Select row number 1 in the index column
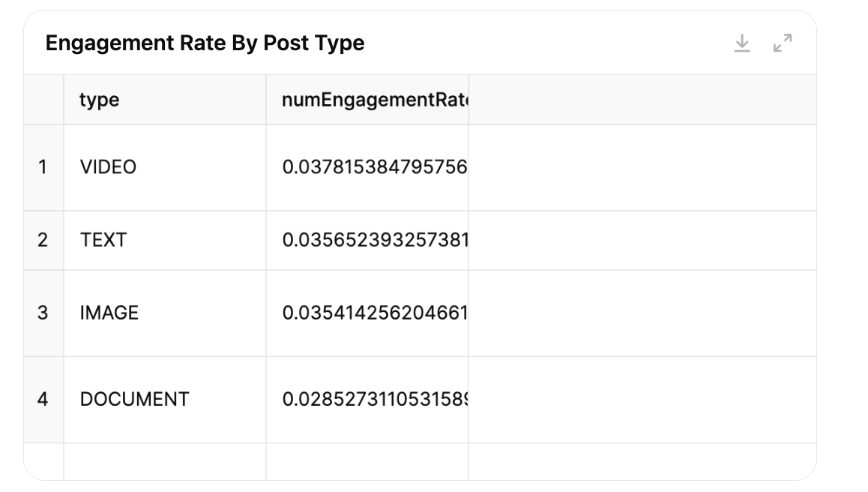868x492 pixels. pyautogui.click(x=43, y=167)
